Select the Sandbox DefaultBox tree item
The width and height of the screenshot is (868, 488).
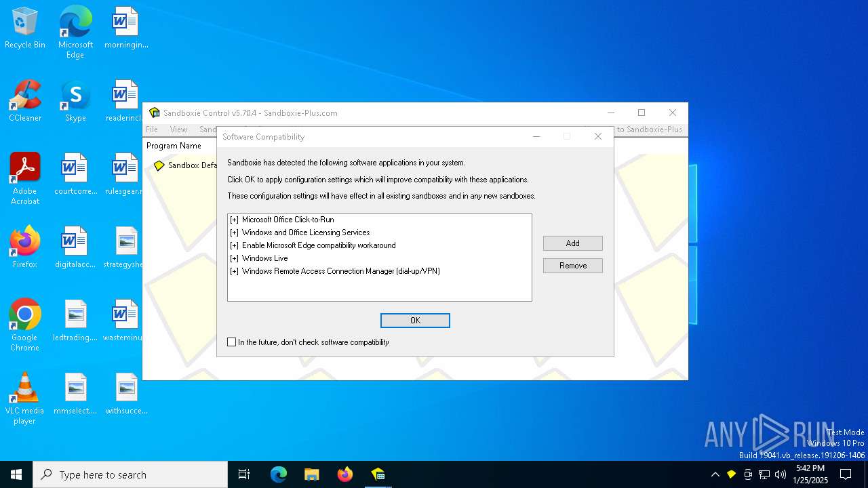185,165
